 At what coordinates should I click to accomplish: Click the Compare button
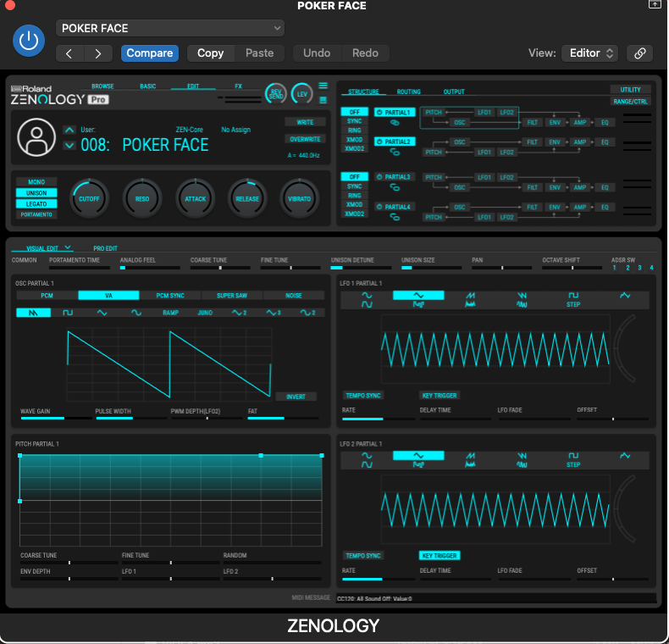tap(149, 53)
